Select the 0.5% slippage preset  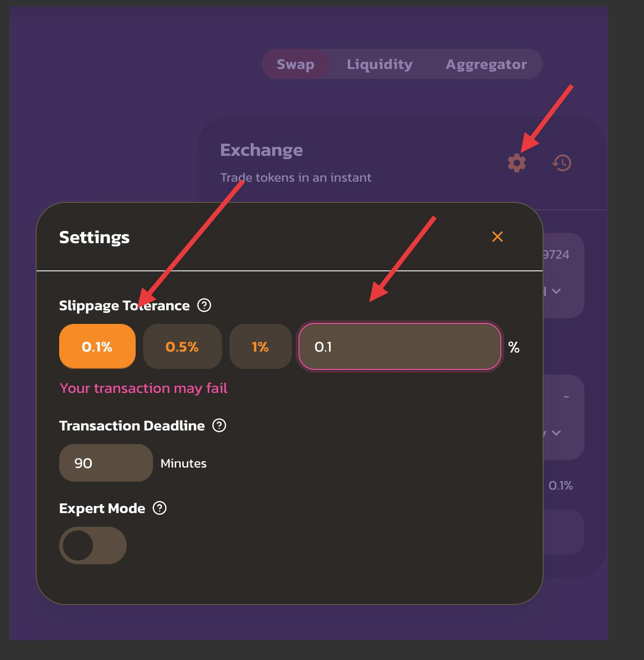182,346
